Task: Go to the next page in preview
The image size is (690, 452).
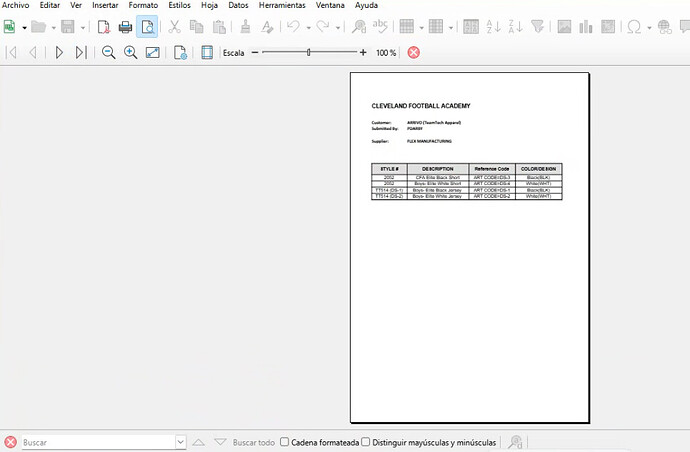Action: (59, 52)
